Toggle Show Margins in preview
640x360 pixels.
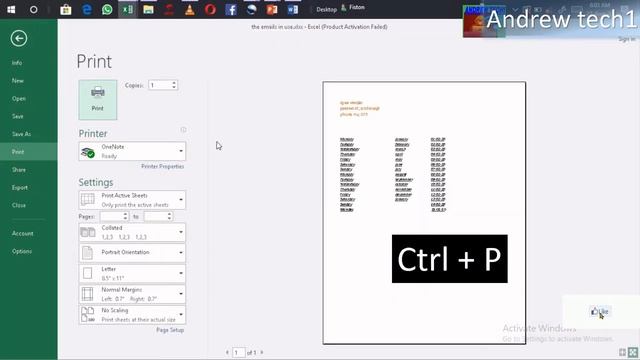(622, 352)
